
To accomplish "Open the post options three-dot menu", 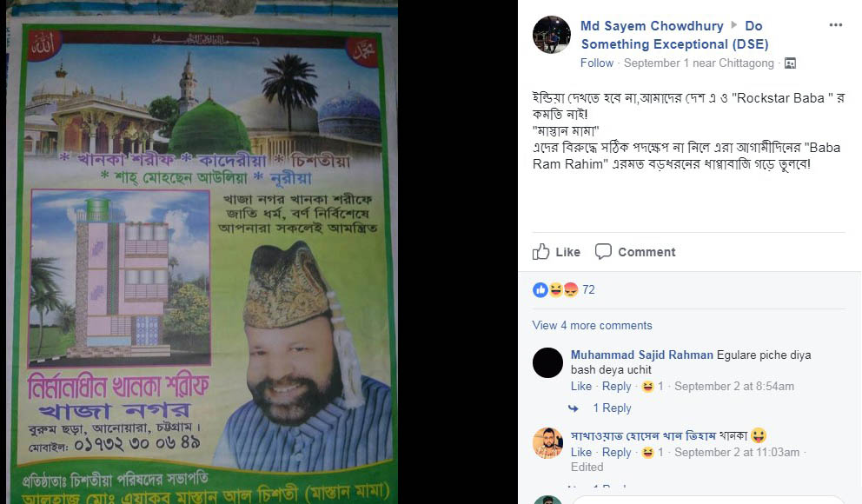I will [x=836, y=25].
